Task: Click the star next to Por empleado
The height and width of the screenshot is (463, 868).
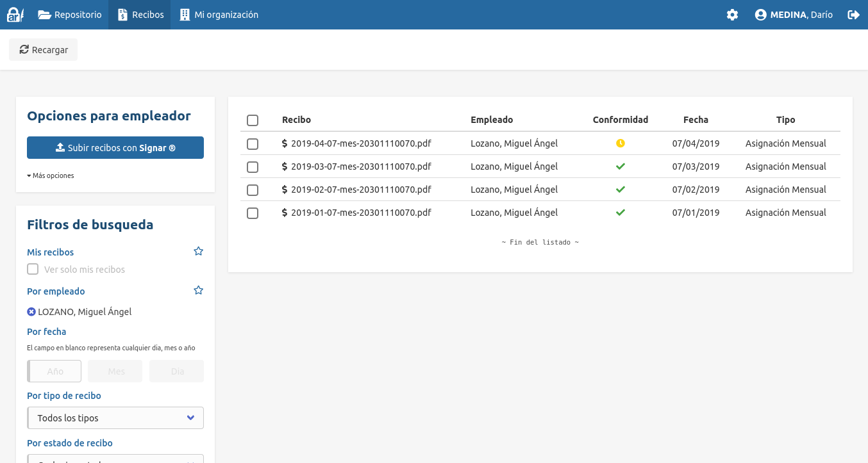Action: click(x=199, y=291)
